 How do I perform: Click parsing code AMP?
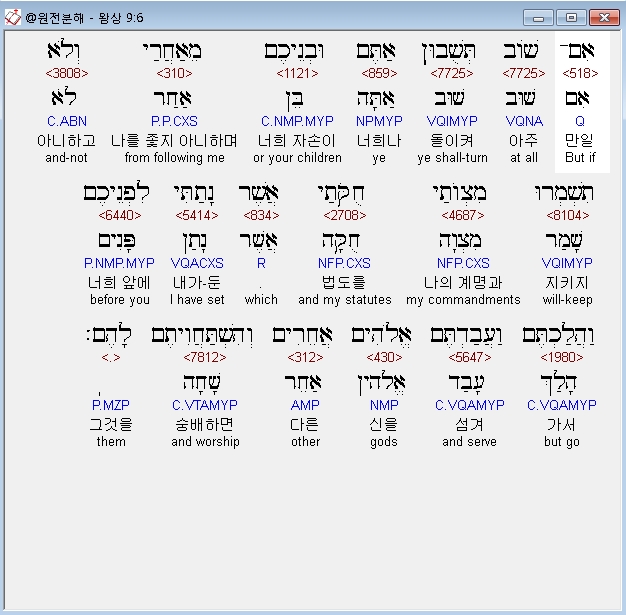[x=305, y=405]
